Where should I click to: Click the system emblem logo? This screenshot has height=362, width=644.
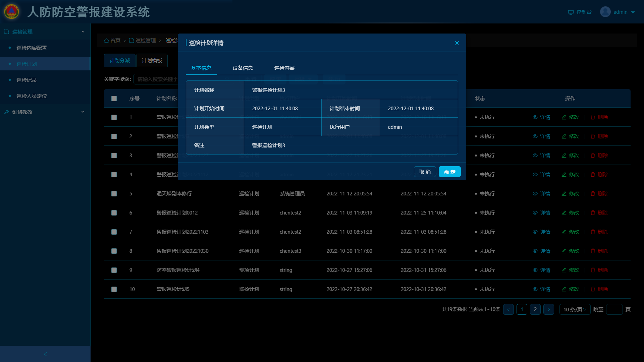(11, 12)
